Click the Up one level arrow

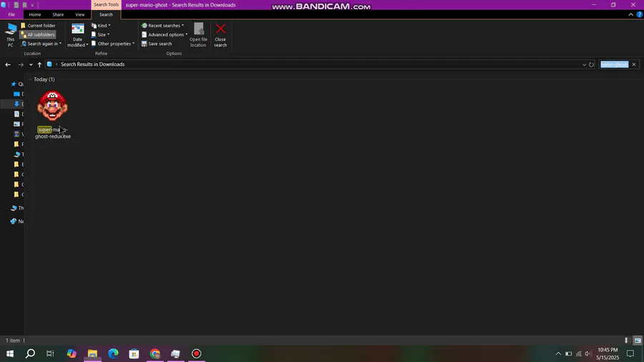pos(39,64)
